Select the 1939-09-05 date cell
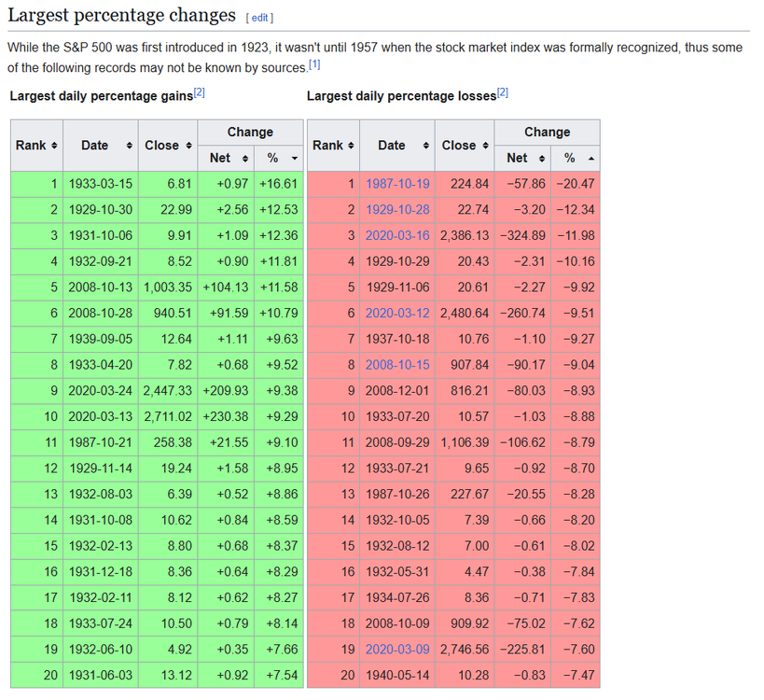Screen dimensions: 764x700 (101, 339)
